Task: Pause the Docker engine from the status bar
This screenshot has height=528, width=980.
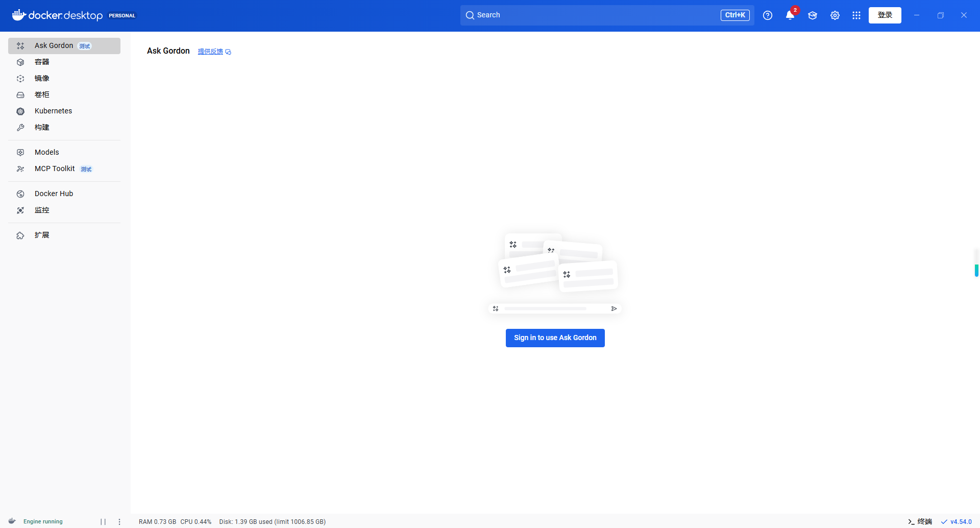Action: [x=103, y=522]
